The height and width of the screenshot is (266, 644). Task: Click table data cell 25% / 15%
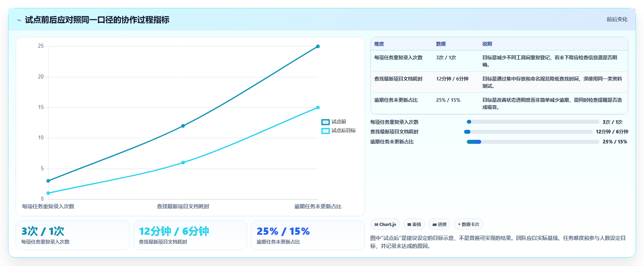coord(448,100)
